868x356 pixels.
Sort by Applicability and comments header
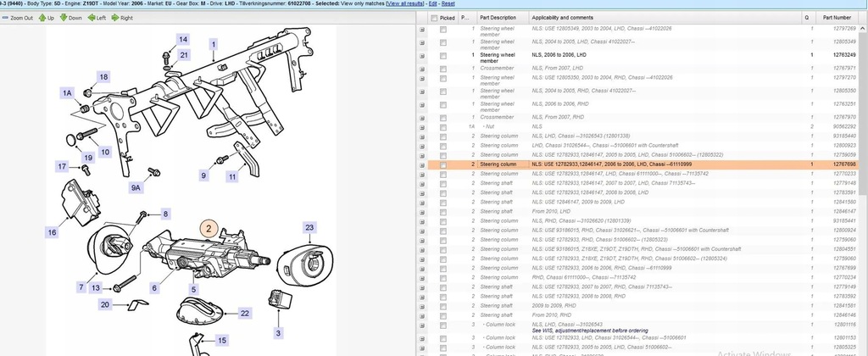665,18
